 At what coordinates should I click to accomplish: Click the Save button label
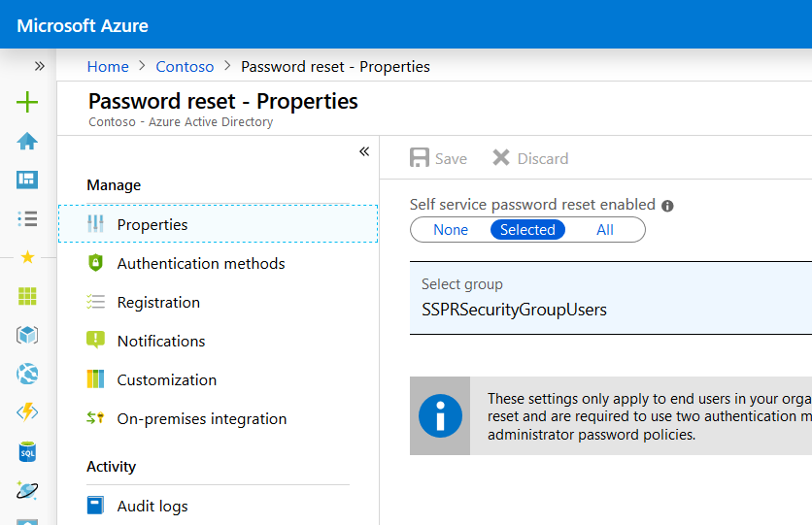click(451, 159)
